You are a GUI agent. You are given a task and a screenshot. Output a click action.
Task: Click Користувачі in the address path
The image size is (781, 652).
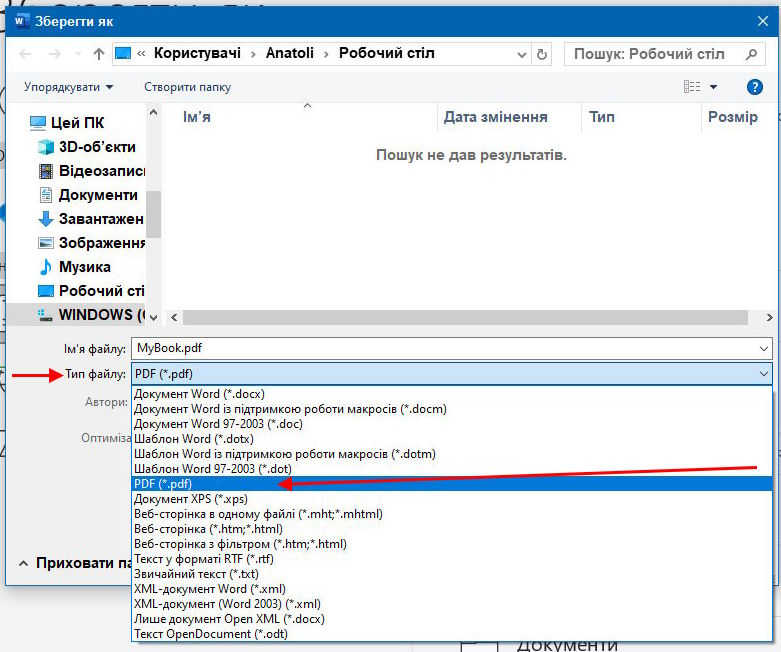tap(197, 53)
